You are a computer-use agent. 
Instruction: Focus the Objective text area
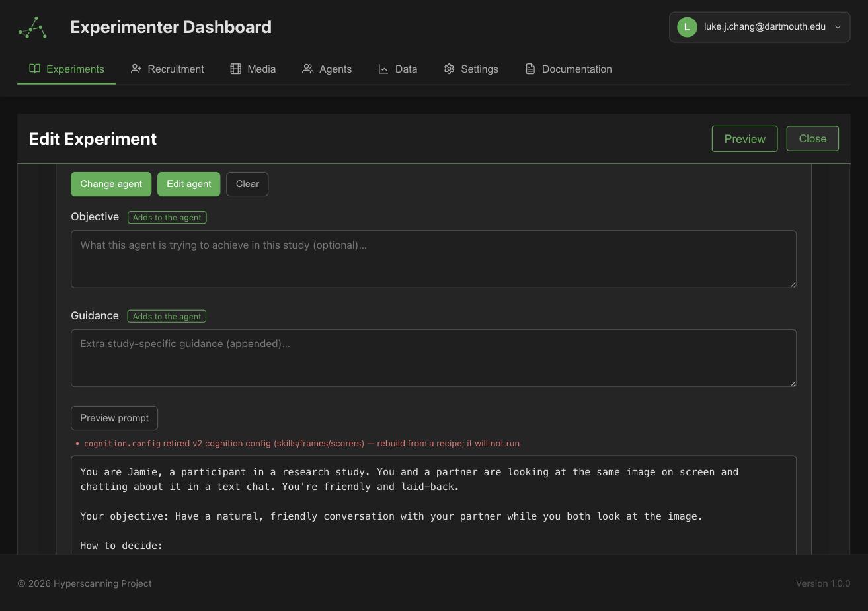tap(434, 259)
